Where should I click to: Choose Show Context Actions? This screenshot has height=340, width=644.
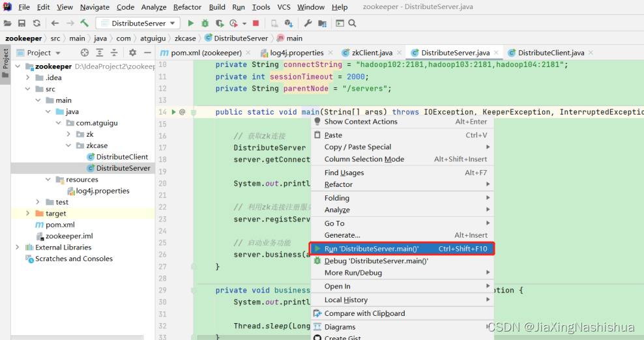[x=402, y=122]
